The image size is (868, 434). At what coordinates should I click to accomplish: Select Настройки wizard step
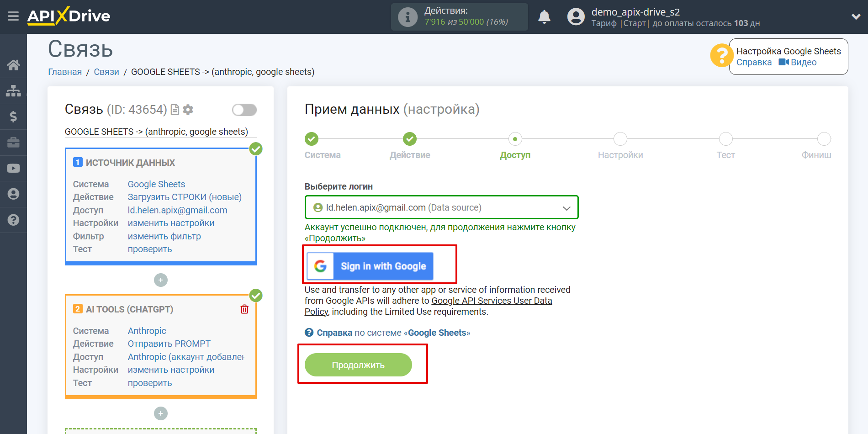coord(620,138)
